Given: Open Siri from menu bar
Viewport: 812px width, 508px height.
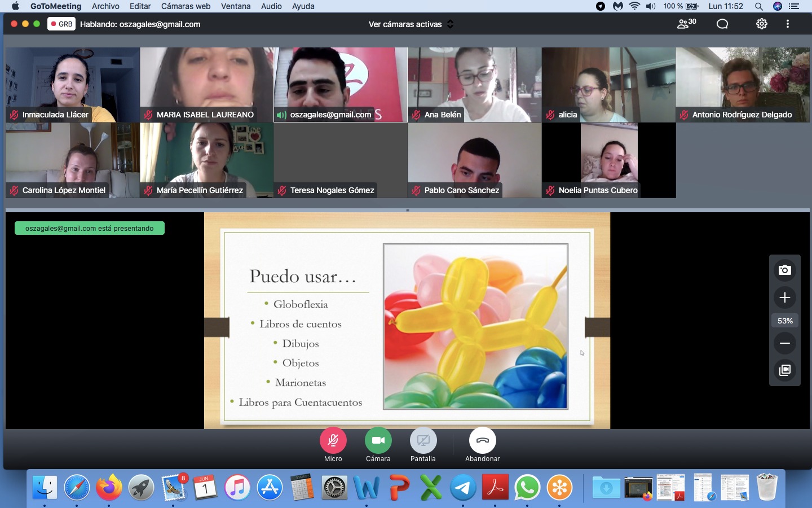Looking at the screenshot, I should point(778,6).
